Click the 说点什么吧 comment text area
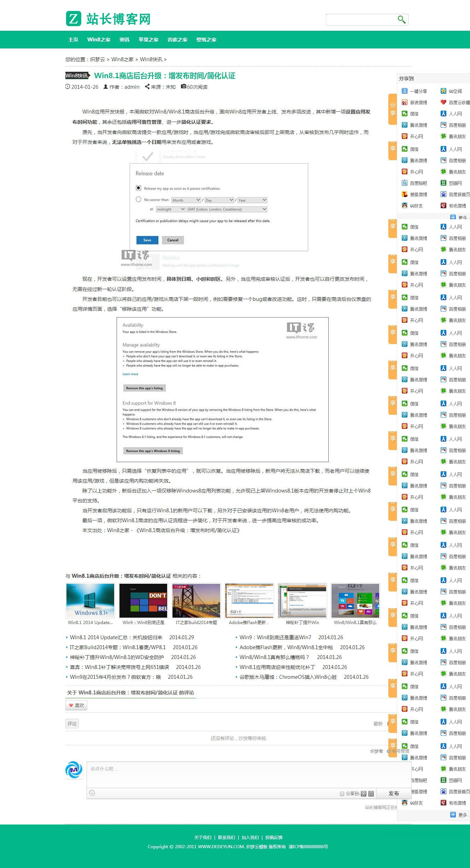The width and height of the screenshot is (470, 868). 249,774
